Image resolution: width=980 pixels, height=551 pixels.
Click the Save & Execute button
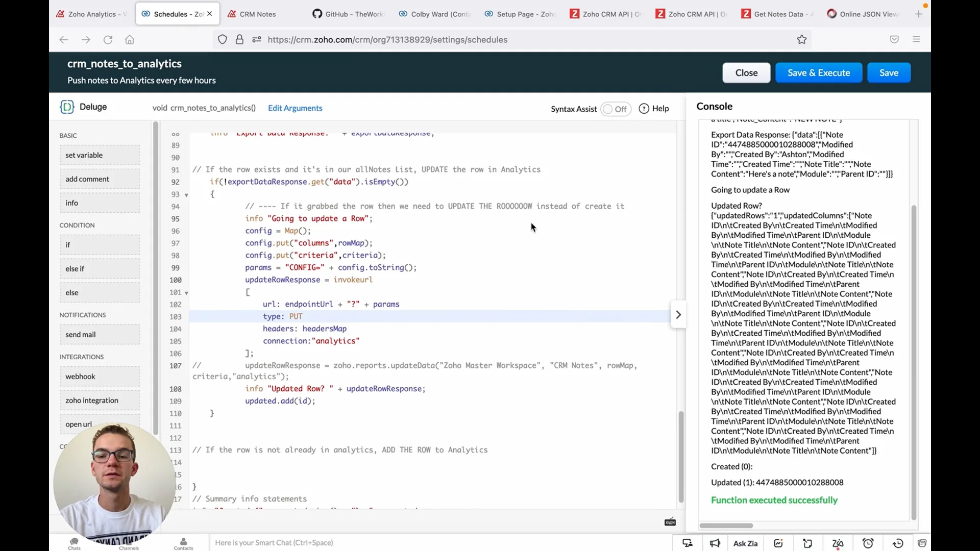pyautogui.click(x=818, y=73)
